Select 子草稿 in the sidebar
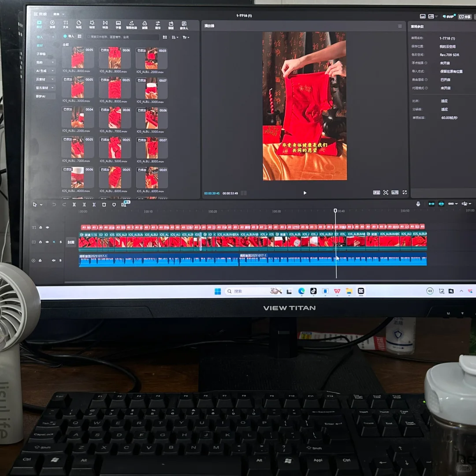The image size is (476, 476). pos(41,54)
